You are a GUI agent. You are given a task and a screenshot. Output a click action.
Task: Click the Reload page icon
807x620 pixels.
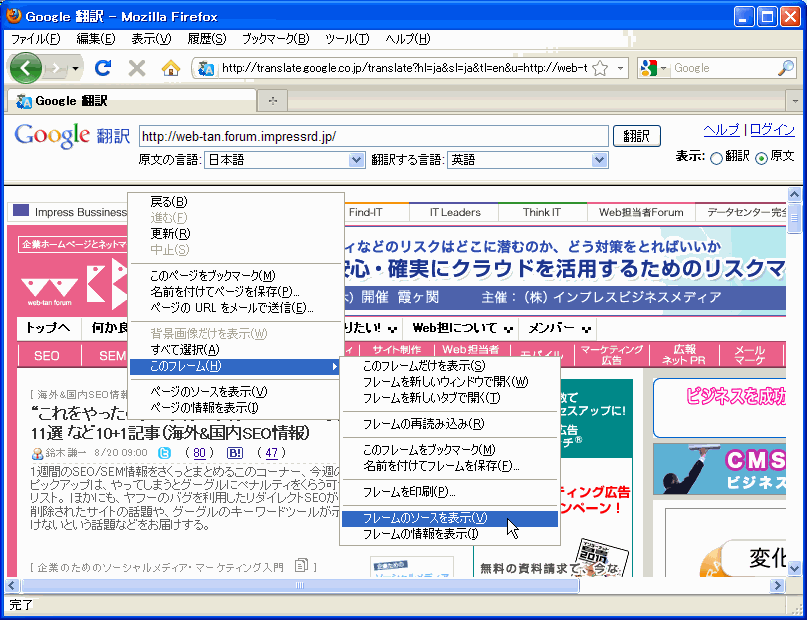102,68
